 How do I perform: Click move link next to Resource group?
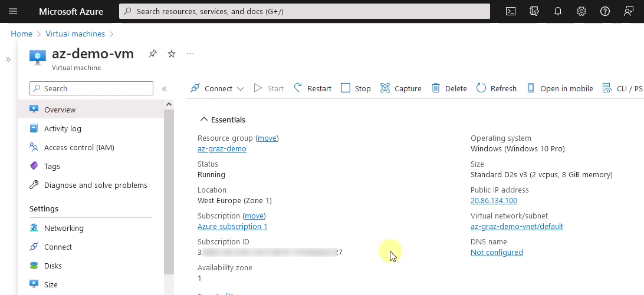point(267,138)
